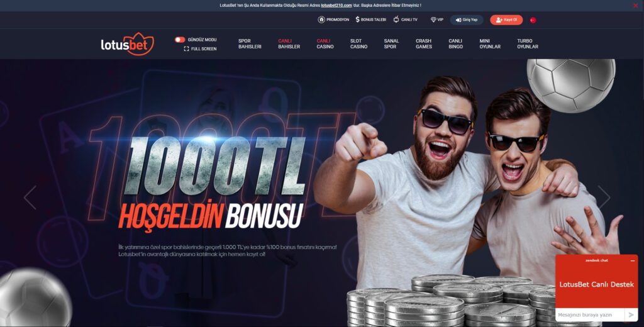Click the LotusBet logo

point(127,45)
